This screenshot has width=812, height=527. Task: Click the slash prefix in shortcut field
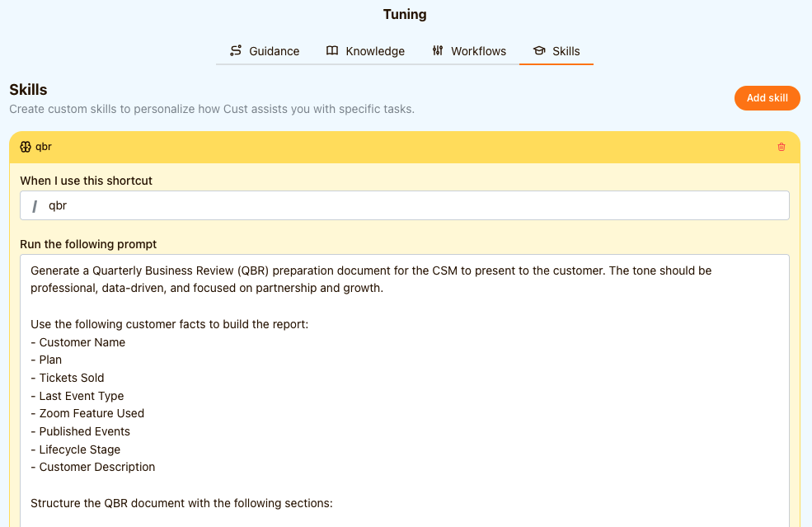point(35,206)
